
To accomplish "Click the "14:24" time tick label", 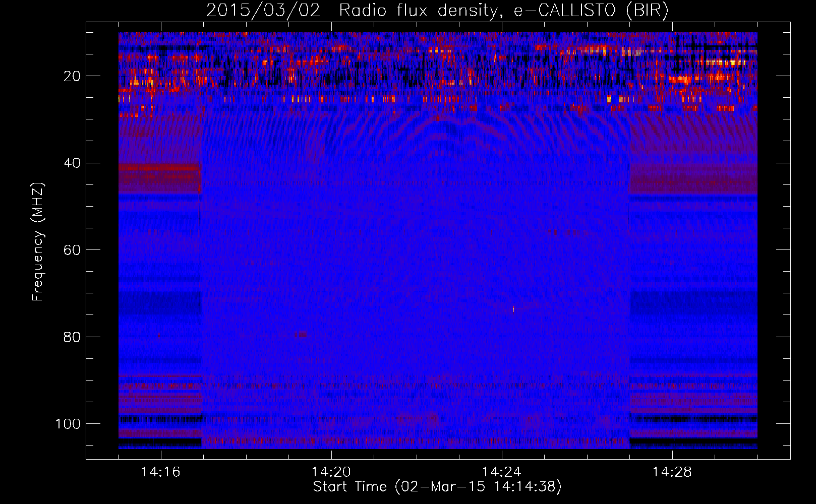I will [x=502, y=472].
